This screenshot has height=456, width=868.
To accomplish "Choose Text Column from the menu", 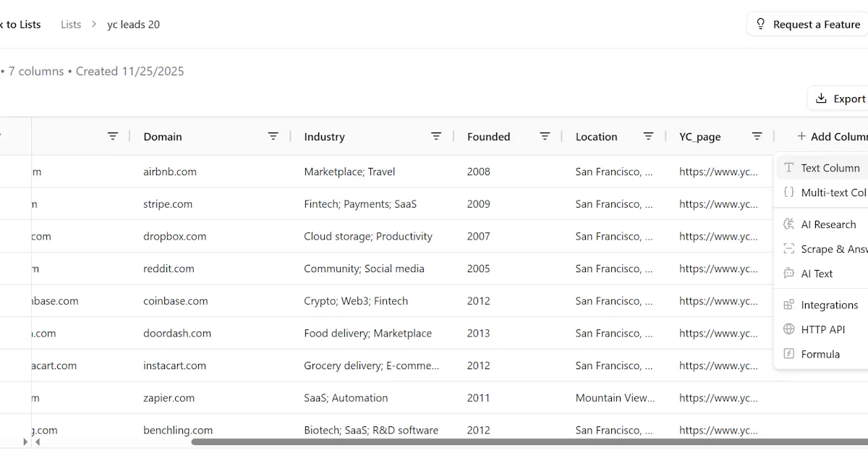I will tap(822, 167).
